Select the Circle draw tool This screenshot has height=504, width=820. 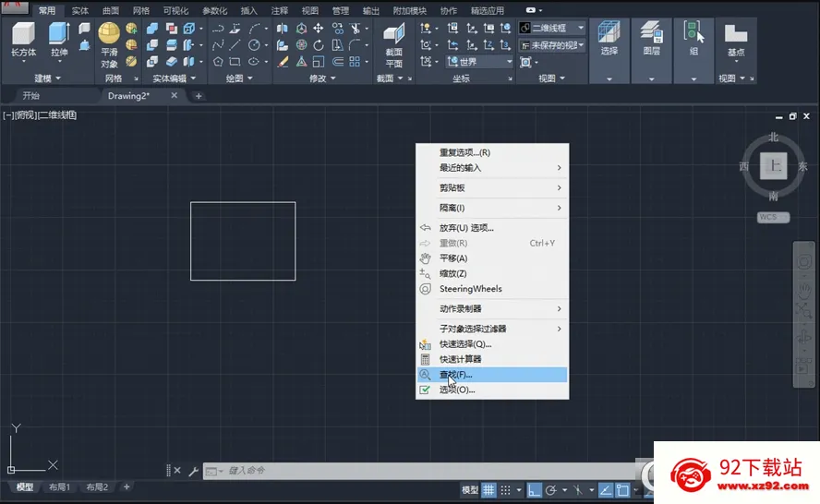254,45
